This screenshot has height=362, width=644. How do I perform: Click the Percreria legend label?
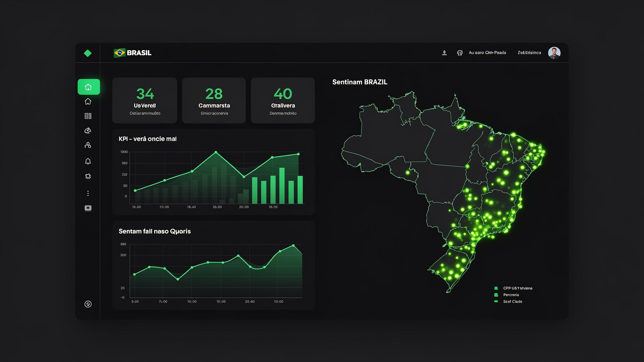[x=511, y=295]
